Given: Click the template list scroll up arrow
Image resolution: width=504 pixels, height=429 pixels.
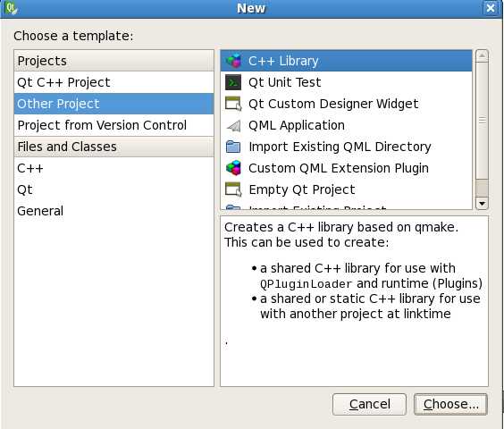Looking at the screenshot, I should point(482,56).
